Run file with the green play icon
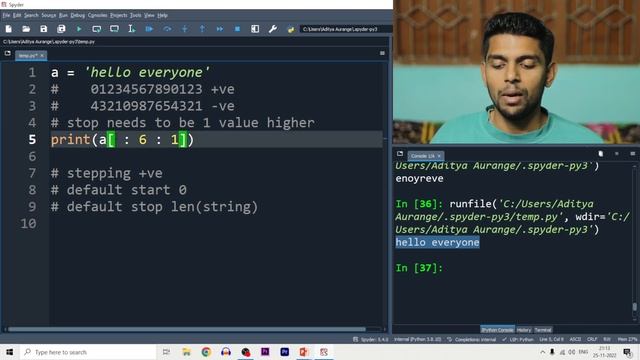640x360 pixels. click(79, 29)
